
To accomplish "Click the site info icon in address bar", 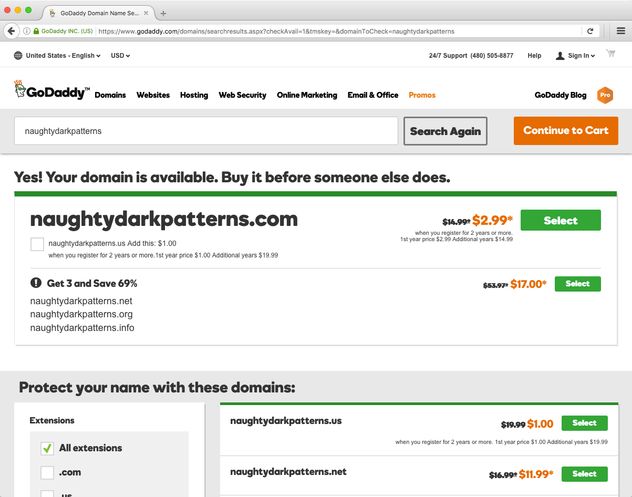I will click(x=27, y=31).
